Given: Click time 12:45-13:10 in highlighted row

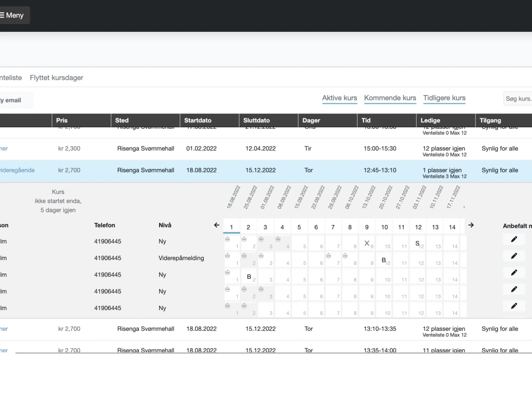Looking at the screenshot, I should pos(380,170).
